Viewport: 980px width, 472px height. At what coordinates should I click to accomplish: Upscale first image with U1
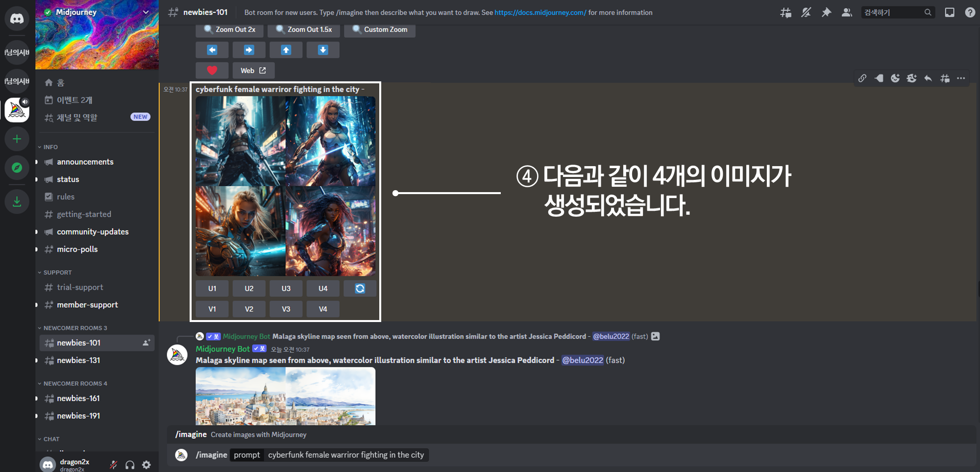tap(212, 289)
